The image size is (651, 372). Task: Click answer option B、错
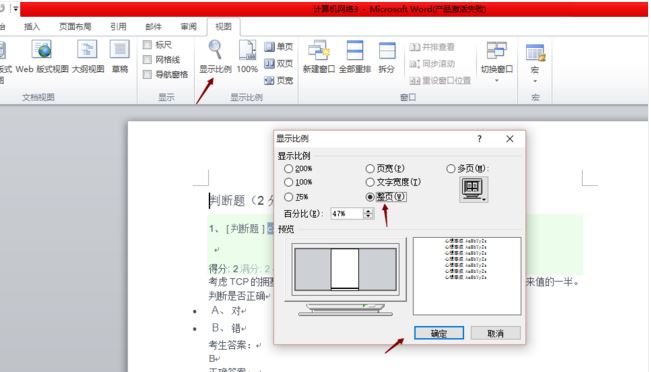[229, 328]
